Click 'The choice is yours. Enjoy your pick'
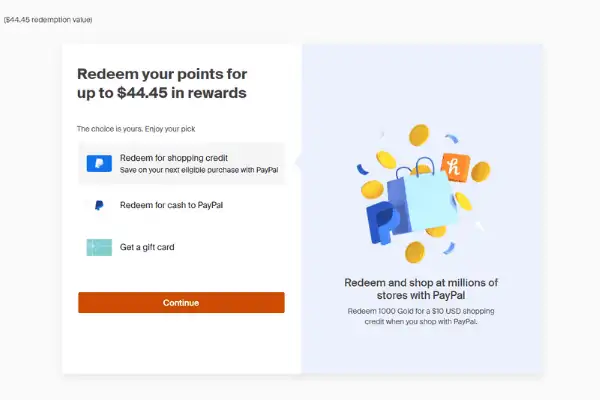 (136, 129)
